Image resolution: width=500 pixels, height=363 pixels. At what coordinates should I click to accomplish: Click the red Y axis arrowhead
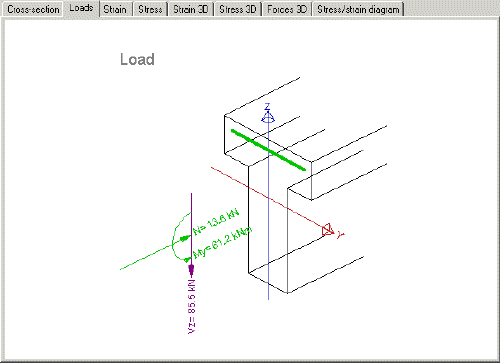click(328, 230)
